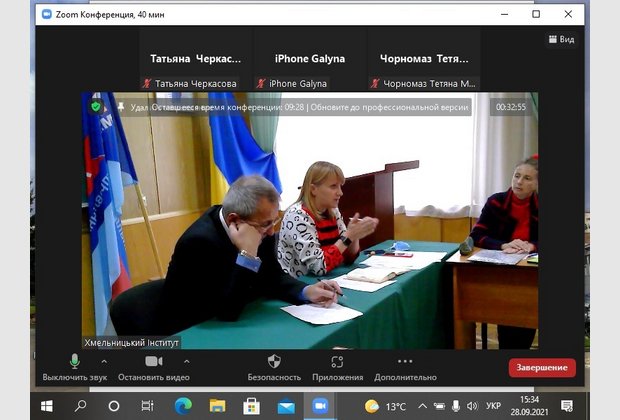Click the red Завершение button
Screen dimensions: 620x420
[x=542, y=368]
